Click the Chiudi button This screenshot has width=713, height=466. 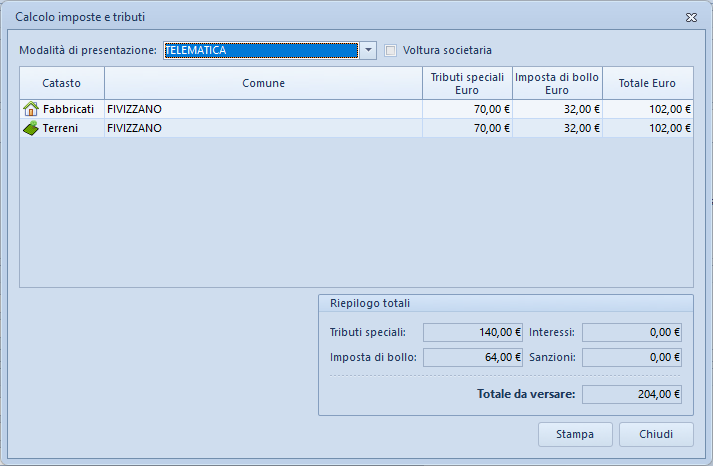pyautogui.click(x=656, y=434)
